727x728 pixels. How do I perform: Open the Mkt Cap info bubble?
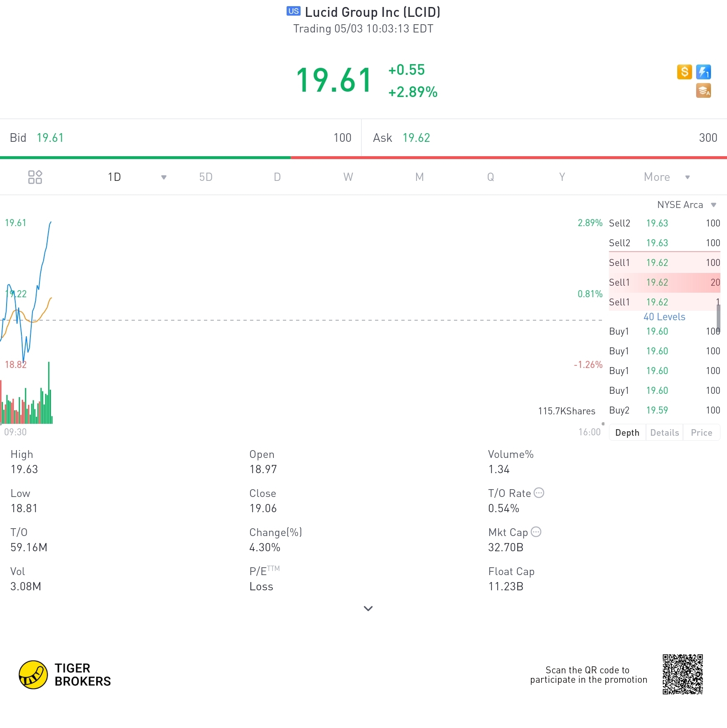tap(536, 532)
